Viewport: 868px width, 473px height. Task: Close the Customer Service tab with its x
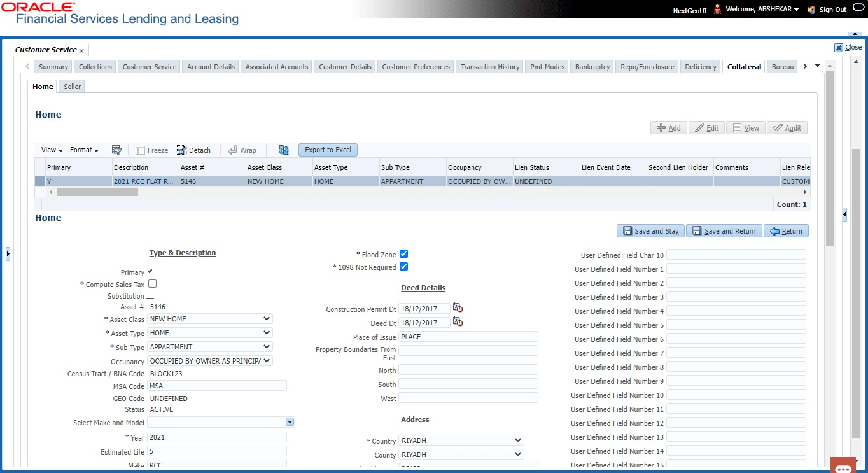(x=82, y=50)
